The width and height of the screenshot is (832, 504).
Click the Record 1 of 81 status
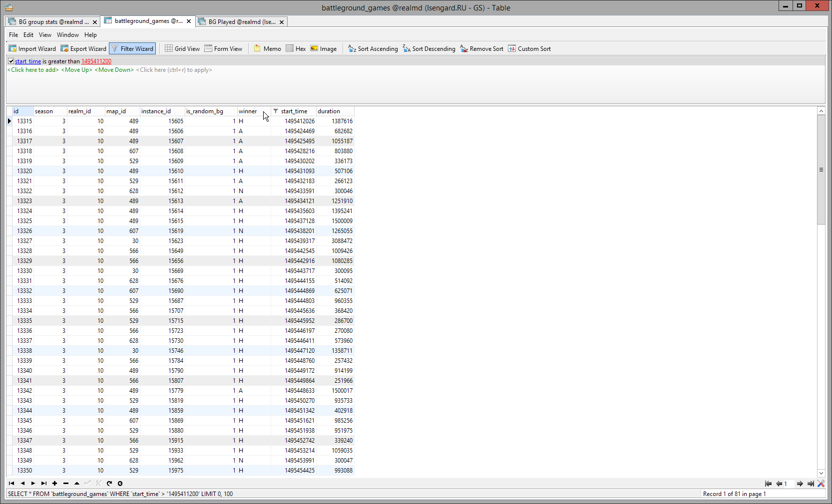click(734, 494)
